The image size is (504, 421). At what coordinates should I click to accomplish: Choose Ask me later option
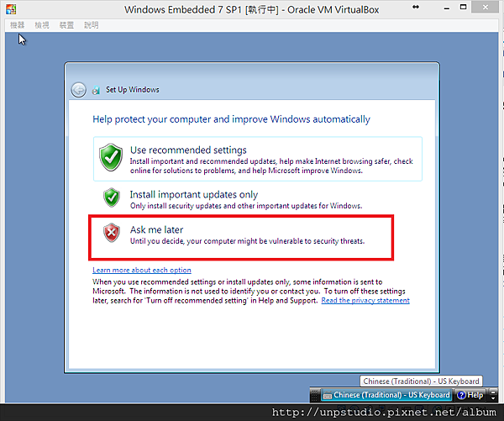click(241, 238)
